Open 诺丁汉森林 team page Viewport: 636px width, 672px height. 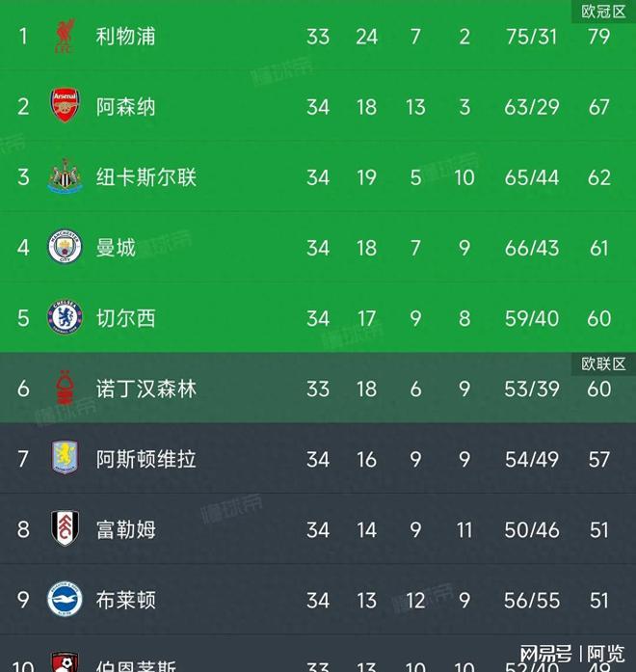click(x=146, y=389)
